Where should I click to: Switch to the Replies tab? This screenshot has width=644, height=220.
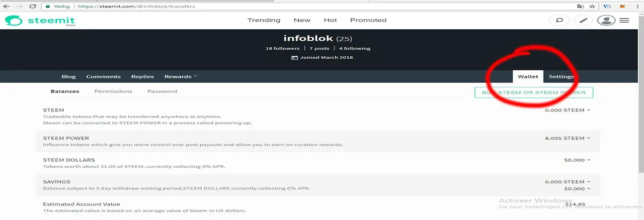pos(142,76)
